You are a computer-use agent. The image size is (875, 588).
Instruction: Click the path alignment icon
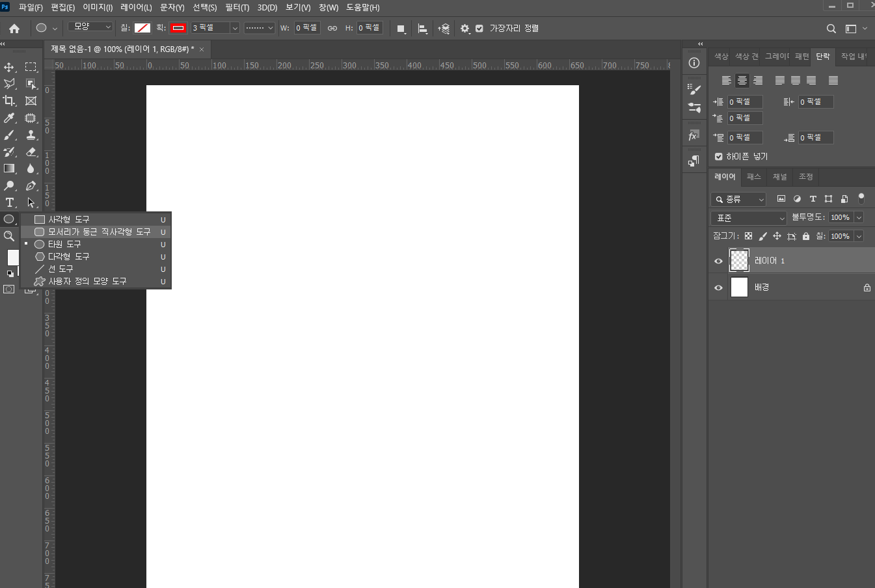point(423,29)
